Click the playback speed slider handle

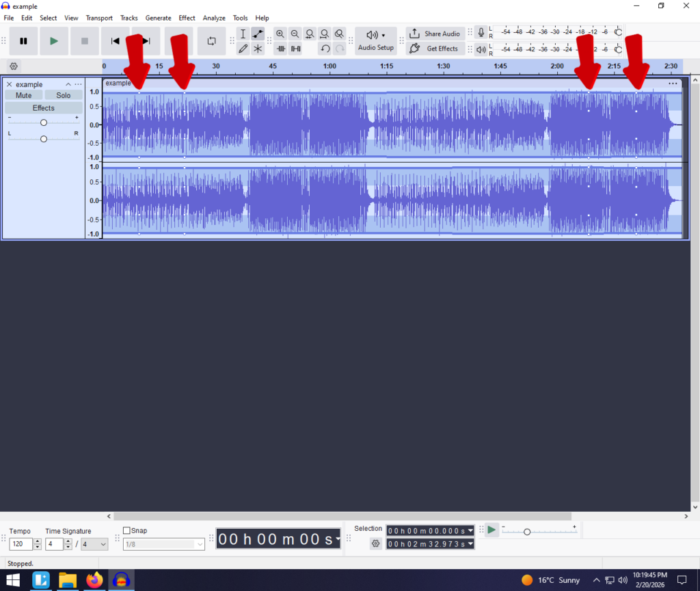pyautogui.click(x=526, y=531)
